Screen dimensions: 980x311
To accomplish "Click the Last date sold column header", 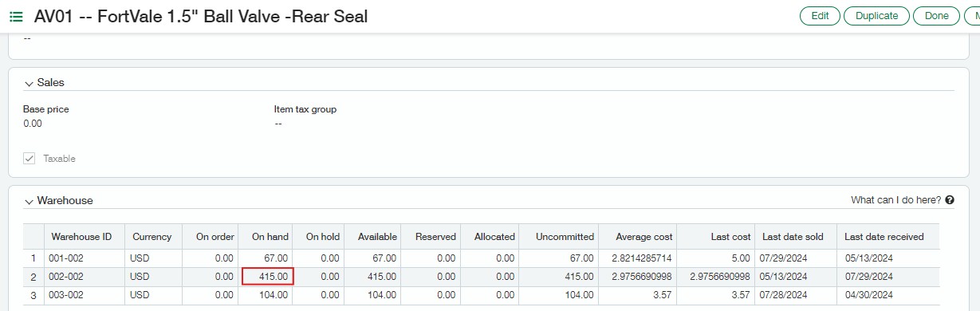I will (x=795, y=237).
